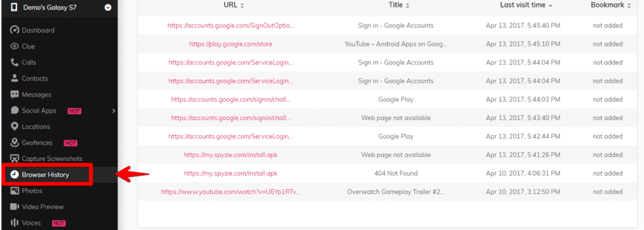Viewport: 644px width, 230px height.
Task: Click the HOT badge next to Voices
Action: click(x=58, y=223)
